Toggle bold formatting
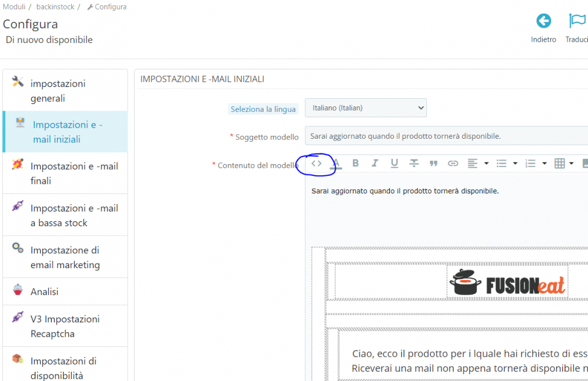The image size is (588, 381). coord(356,163)
